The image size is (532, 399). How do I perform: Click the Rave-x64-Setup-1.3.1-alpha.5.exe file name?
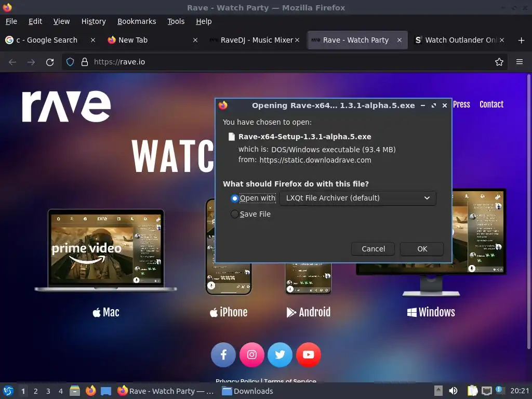click(x=304, y=137)
